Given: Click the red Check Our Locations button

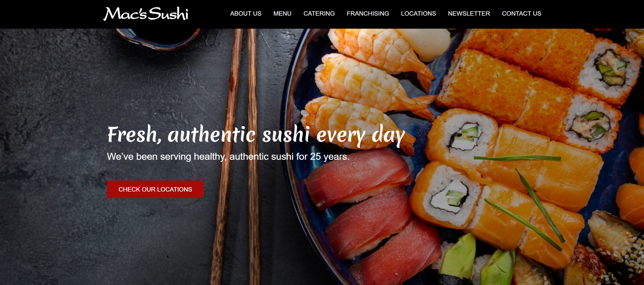Looking at the screenshot, I should tap(155, 189).
